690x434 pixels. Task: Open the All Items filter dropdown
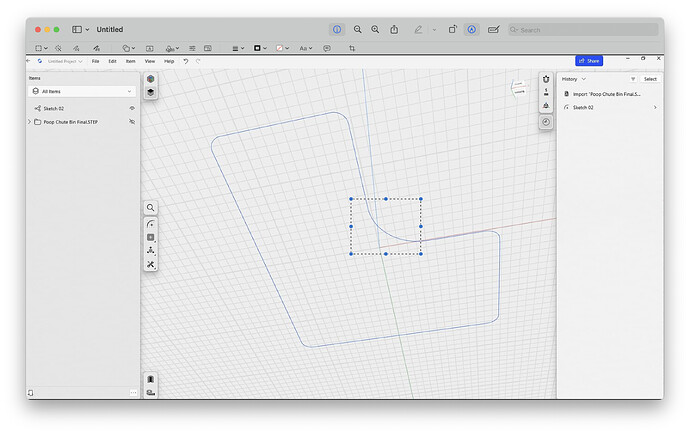pos(82,91)
